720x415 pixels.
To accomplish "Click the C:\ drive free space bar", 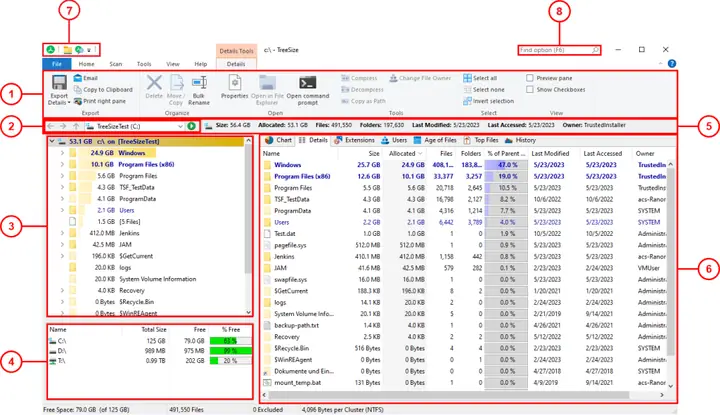I will (229, 341).
